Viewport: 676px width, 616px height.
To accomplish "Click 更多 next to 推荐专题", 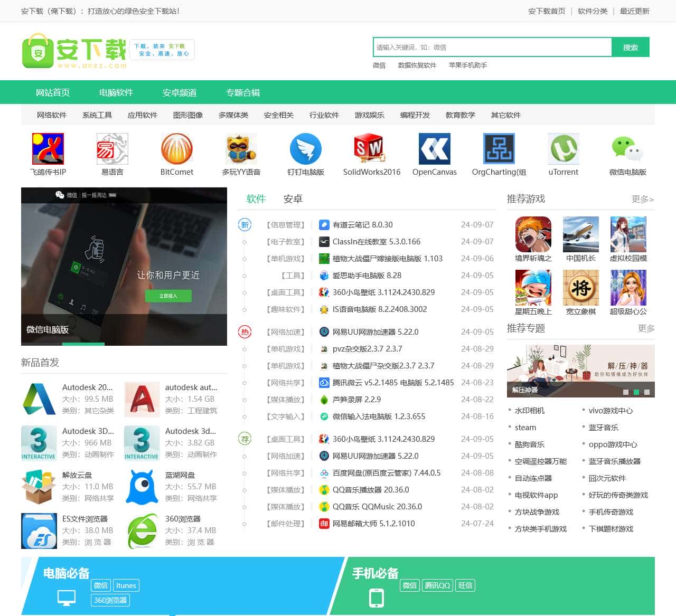I will pos(646,328).
